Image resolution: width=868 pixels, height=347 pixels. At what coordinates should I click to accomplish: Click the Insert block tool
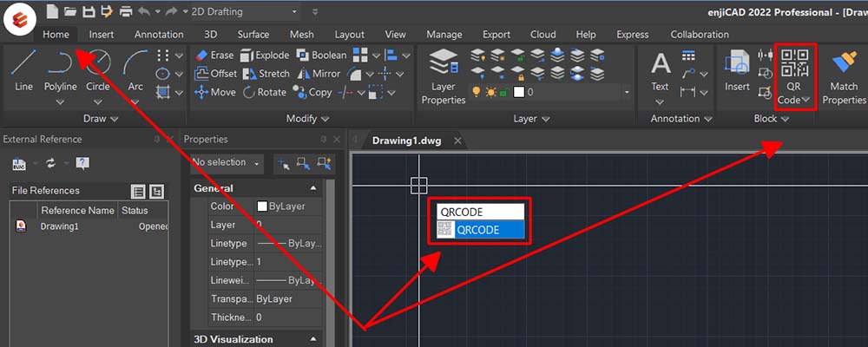(737, 71)
